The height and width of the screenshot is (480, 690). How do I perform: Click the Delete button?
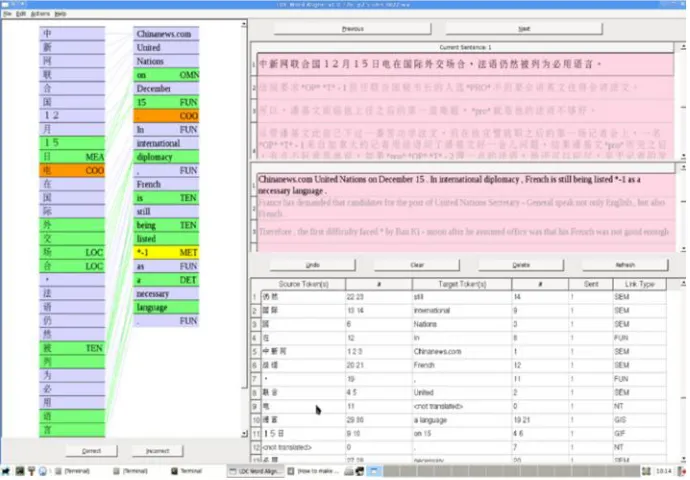pos(521,265)
